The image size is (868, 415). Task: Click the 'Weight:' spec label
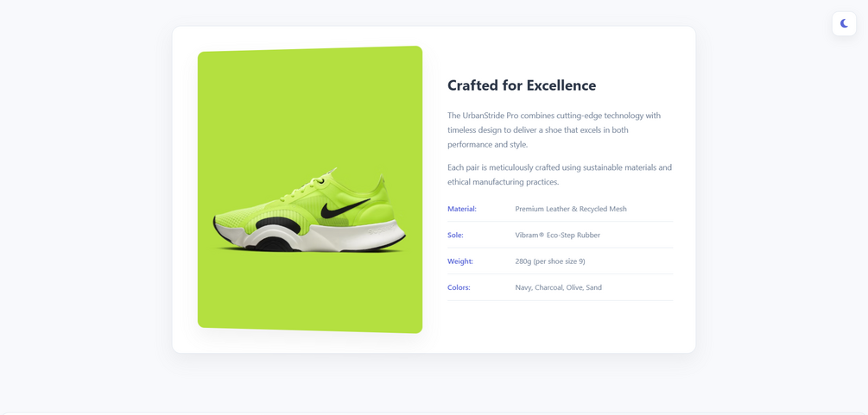coord(460,261)
